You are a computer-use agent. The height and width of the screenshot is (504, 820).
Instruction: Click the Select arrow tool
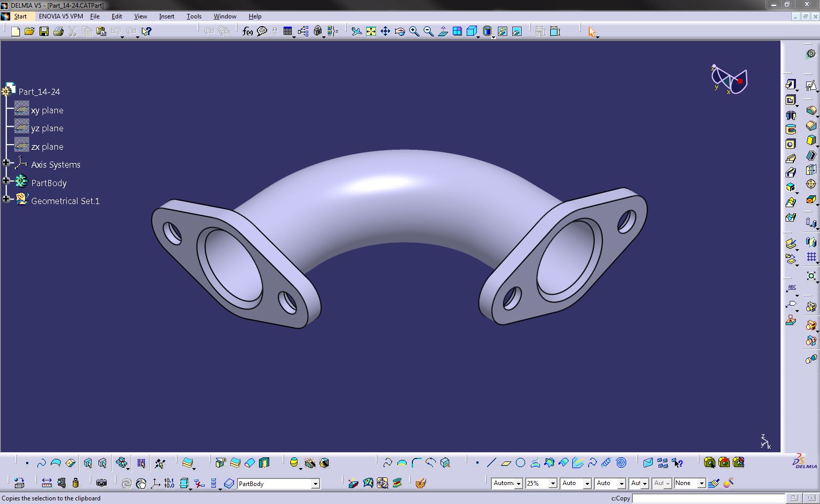pyautogui.click(x=592, y=32)
